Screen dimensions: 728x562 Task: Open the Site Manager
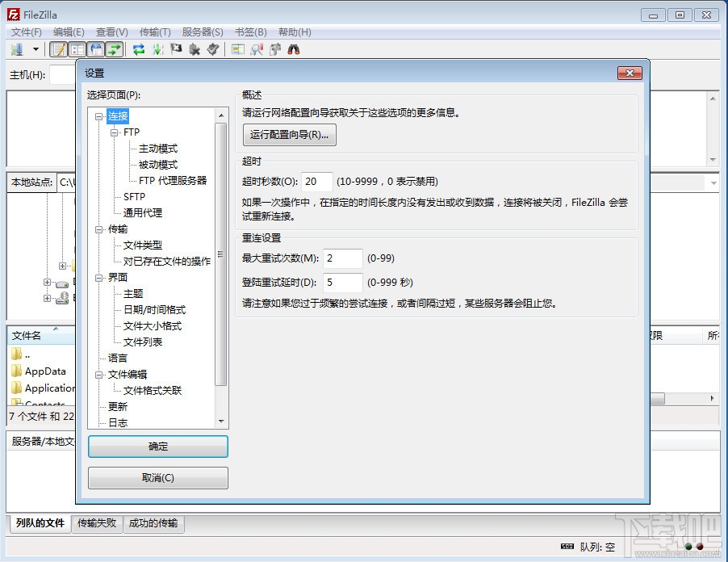coord(16,49)
